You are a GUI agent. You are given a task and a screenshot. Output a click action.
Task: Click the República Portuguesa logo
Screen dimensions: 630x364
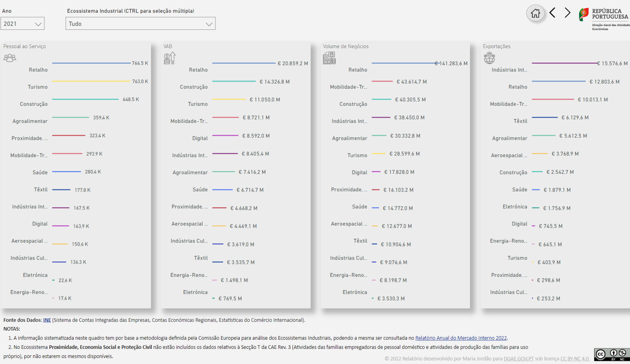[604, 18]
